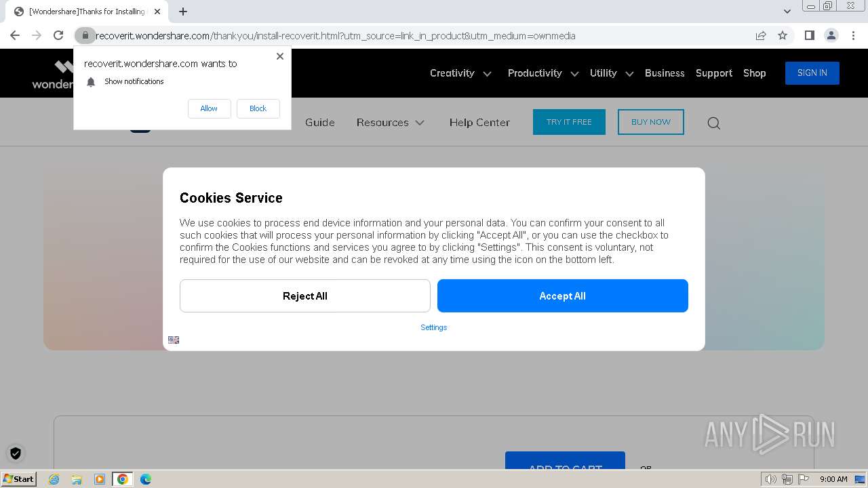The image size is (868, 488).
Task: Open the Shop page
Action: pos(755,73)
